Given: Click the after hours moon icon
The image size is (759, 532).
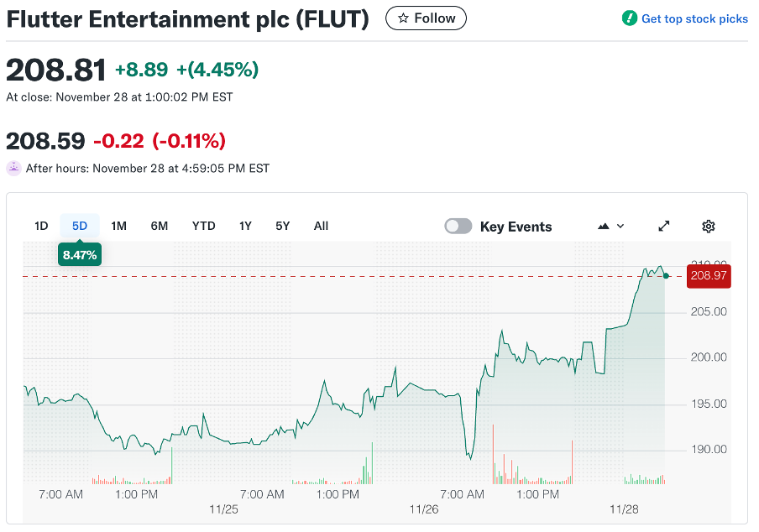Looking at the screenshot, I should (13, 168).
